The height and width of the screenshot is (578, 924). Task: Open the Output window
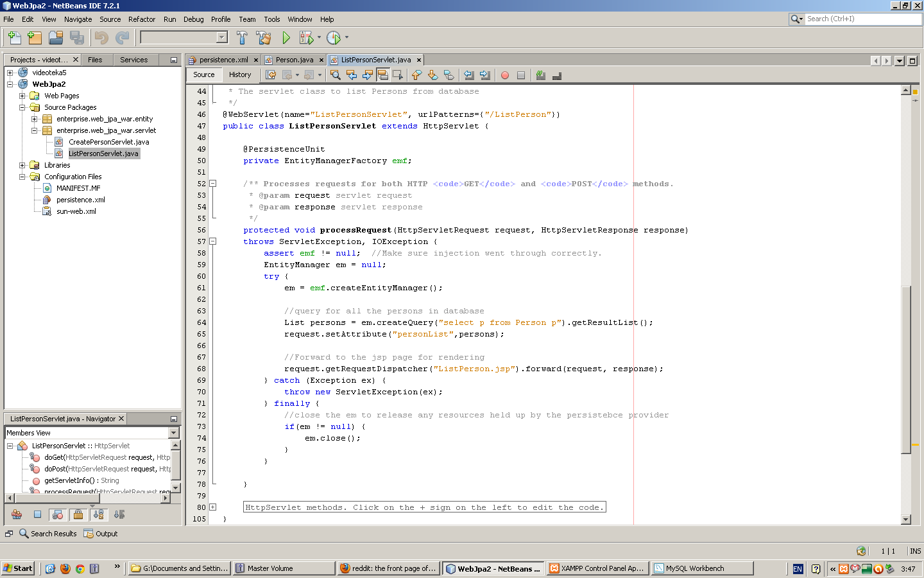[x=101, y=534]
